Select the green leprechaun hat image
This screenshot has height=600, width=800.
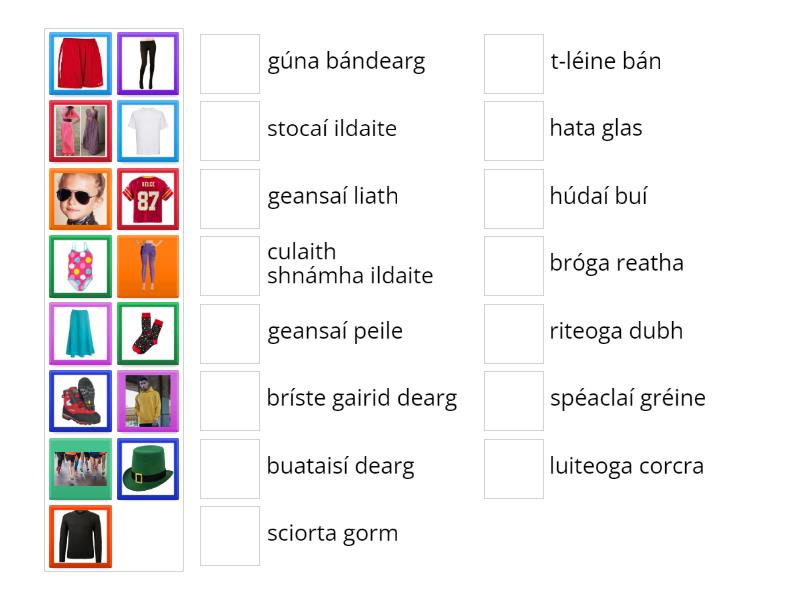pyautogui.click(x=148, y=469)
